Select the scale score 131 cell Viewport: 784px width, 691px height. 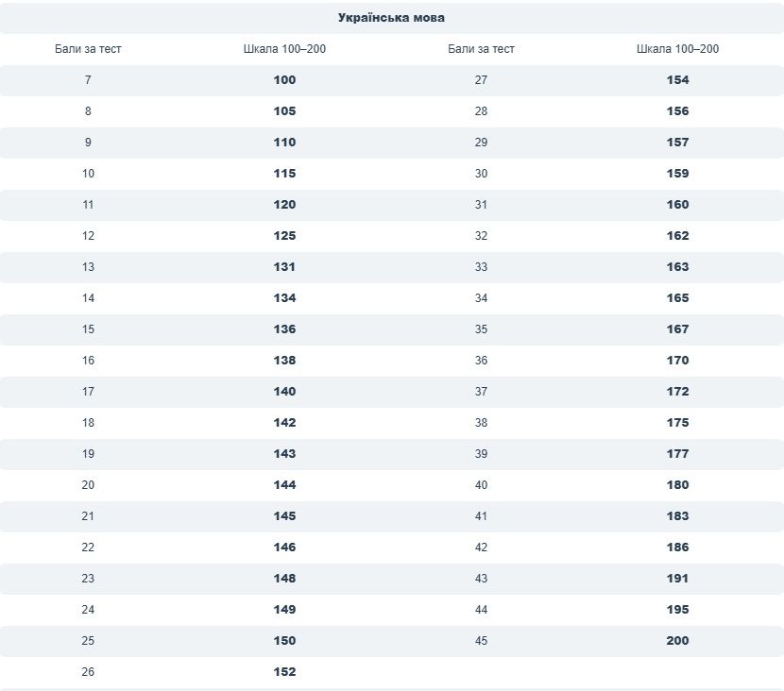tap(284, 267)
